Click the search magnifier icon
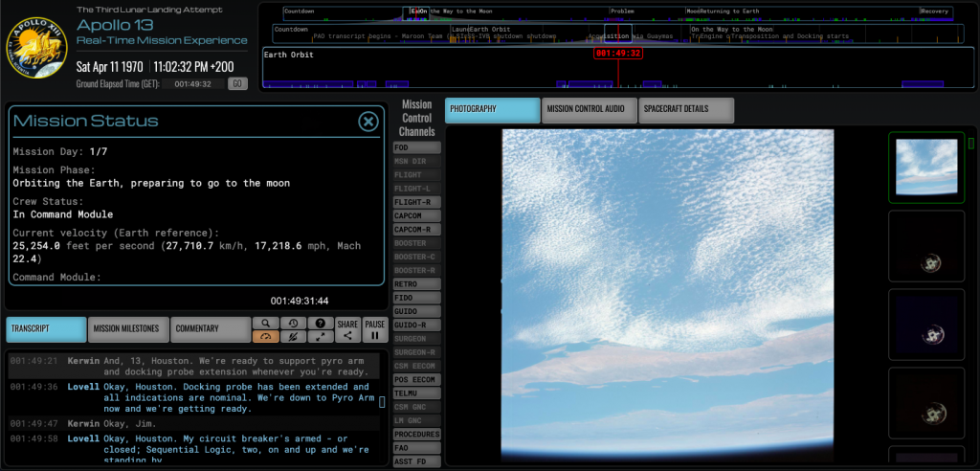The height and width of the screenshot is (471, 980). [265, 324]
